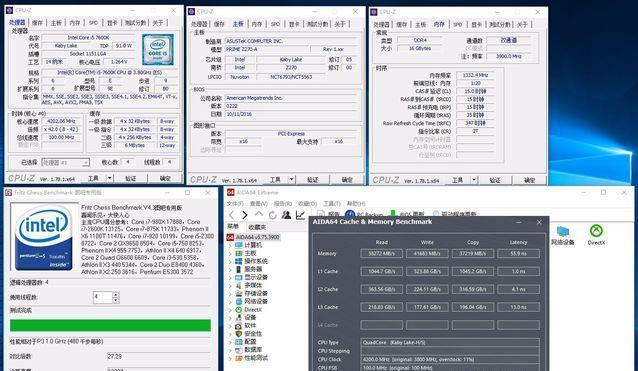This screenshot has height=371, width=638.
Task: Click 确定 in processor CPU-Z window
Action: pos(165,178)
